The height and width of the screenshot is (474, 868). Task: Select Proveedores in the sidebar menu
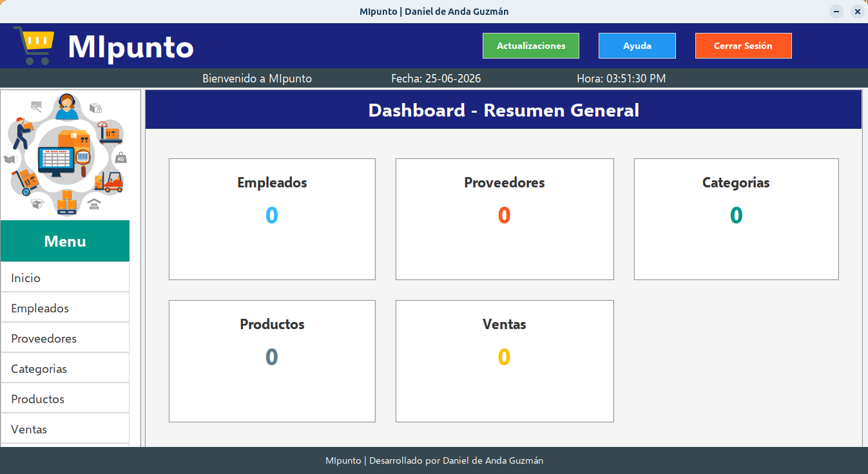tap(65, 338)
